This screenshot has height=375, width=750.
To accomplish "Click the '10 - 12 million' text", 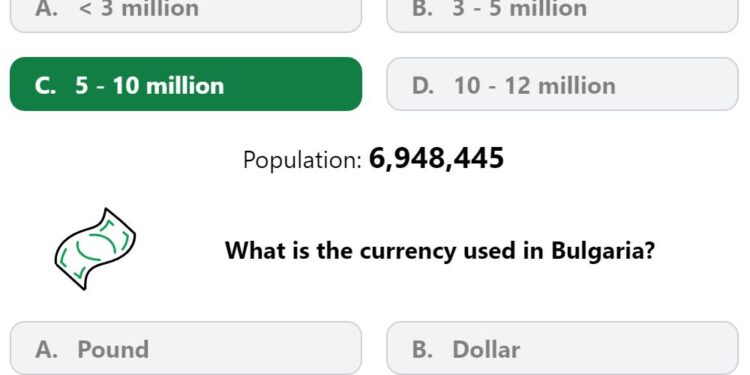I will [535, 86].
